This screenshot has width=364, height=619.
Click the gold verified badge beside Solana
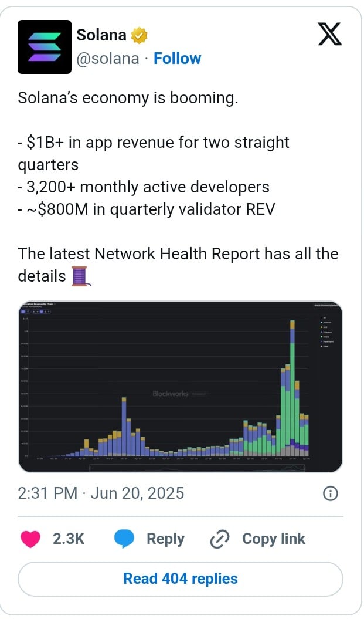coord(139,36)
